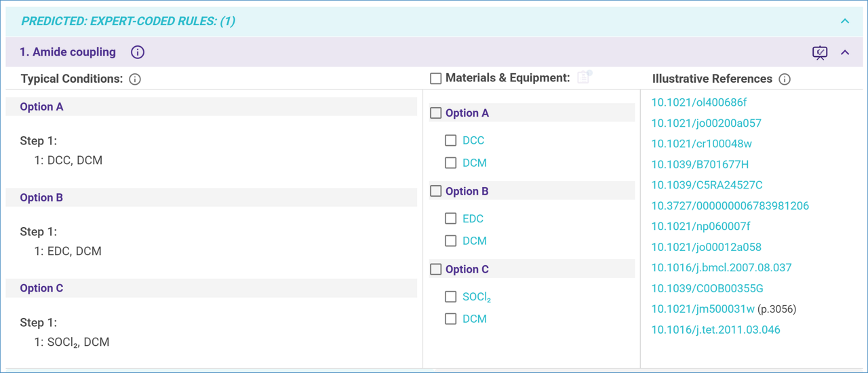Select Option C conditions header
The image size is (868, 373).
click(x=42, y=288)
